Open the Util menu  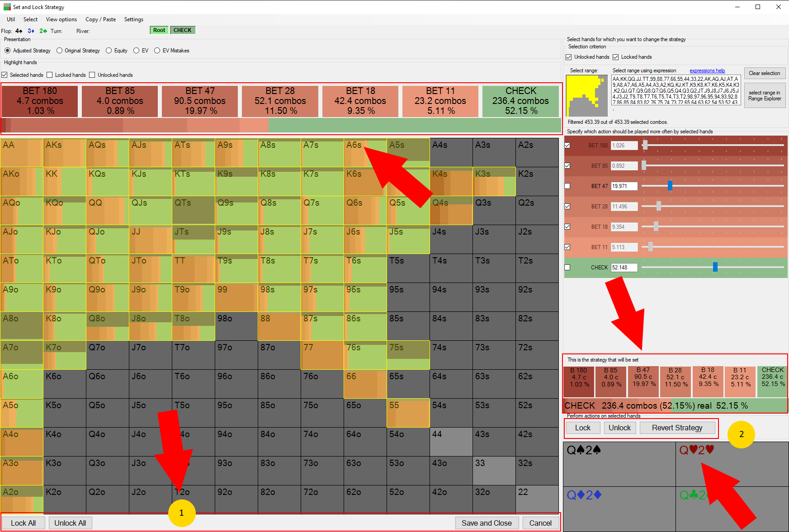tap(11, 19)
